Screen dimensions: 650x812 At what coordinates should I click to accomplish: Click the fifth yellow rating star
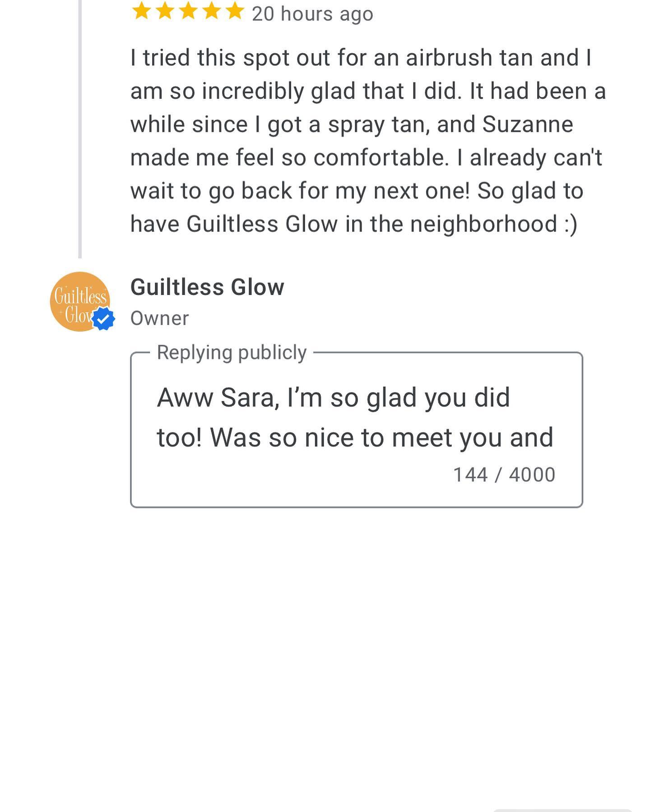click(235, 11)
